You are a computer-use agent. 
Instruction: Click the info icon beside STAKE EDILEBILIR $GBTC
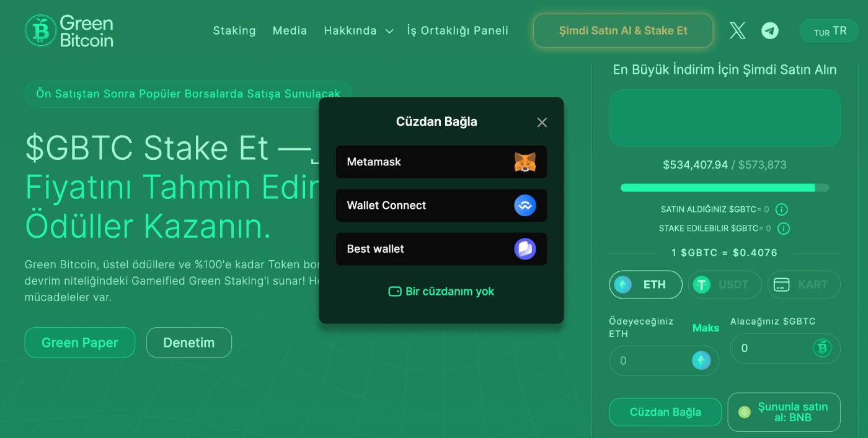(x=784, y=229)
